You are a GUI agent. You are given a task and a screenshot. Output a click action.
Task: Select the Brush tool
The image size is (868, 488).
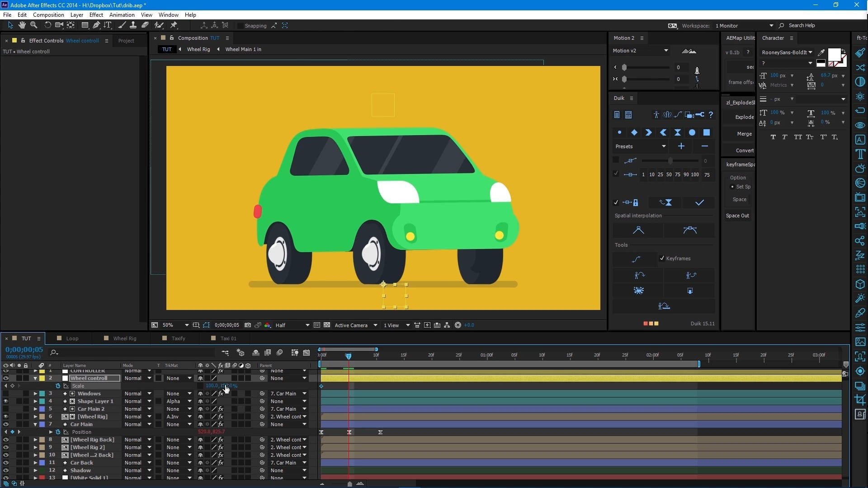pos(122,25)
